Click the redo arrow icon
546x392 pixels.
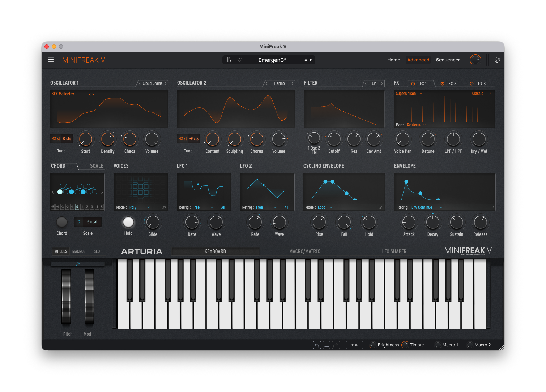(336, 345)
